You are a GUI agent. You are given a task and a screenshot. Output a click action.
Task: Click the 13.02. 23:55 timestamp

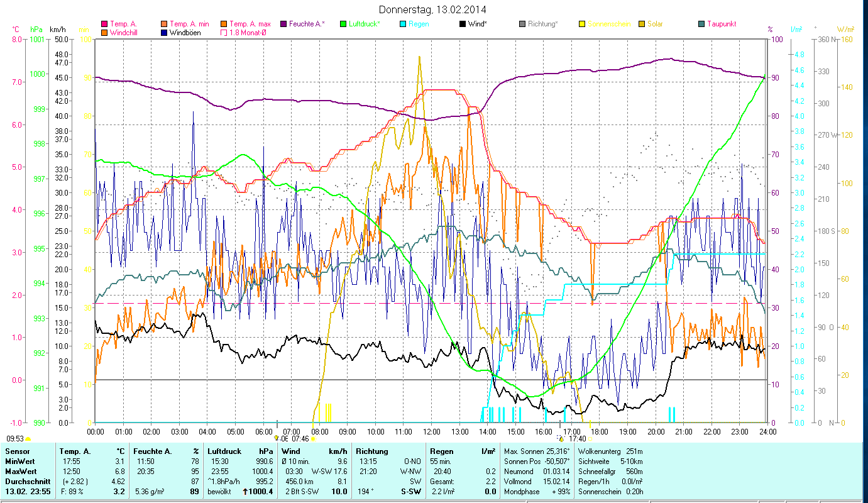(28, 492)
